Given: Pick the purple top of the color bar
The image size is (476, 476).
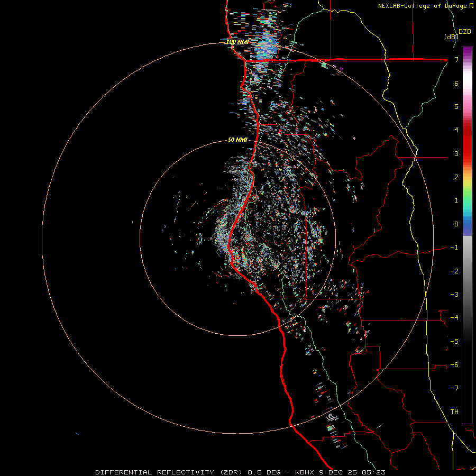Looking at the screenshot, I should (x=467, y=51).
